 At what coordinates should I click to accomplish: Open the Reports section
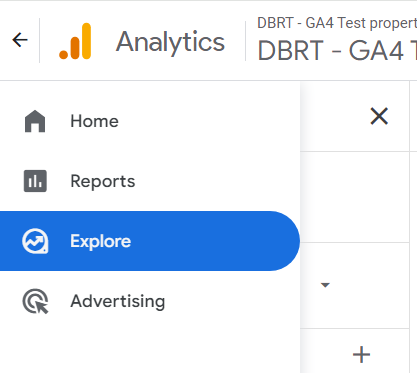[150, 181]
